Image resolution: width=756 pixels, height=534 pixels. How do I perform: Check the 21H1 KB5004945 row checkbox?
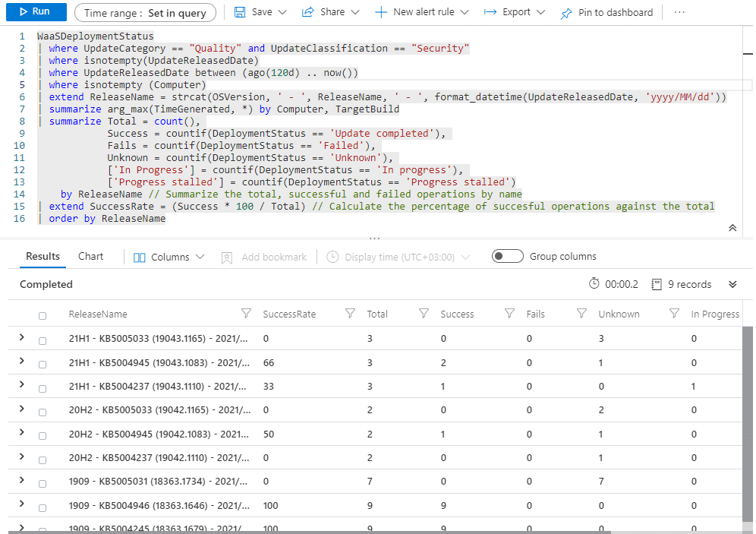[x=43, y=365]
